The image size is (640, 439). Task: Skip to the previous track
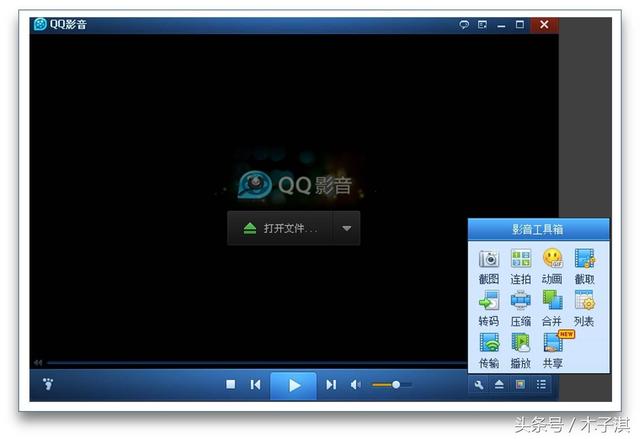click(x=256, y=384)
